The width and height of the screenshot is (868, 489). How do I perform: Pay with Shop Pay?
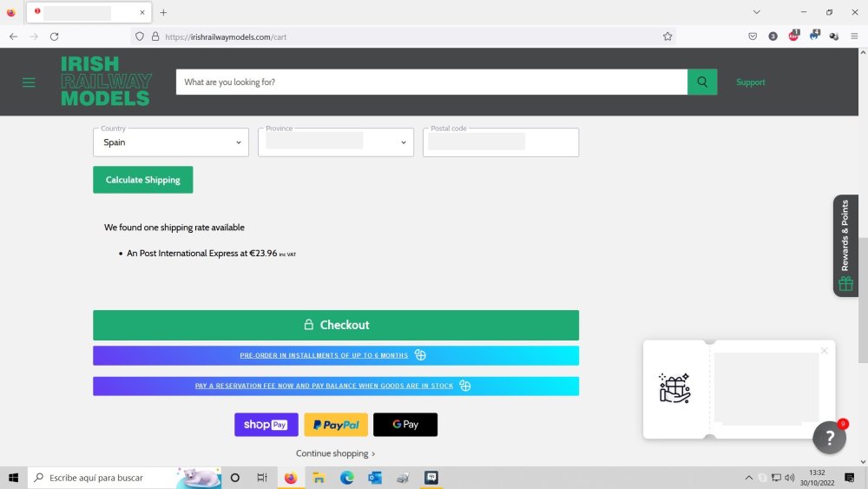click(266, 425)
